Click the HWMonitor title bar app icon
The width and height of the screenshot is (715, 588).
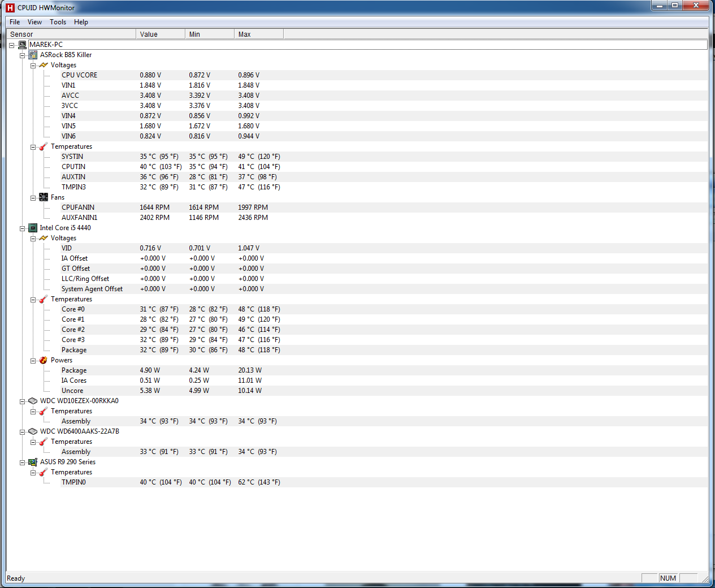[x=10, y=7]
